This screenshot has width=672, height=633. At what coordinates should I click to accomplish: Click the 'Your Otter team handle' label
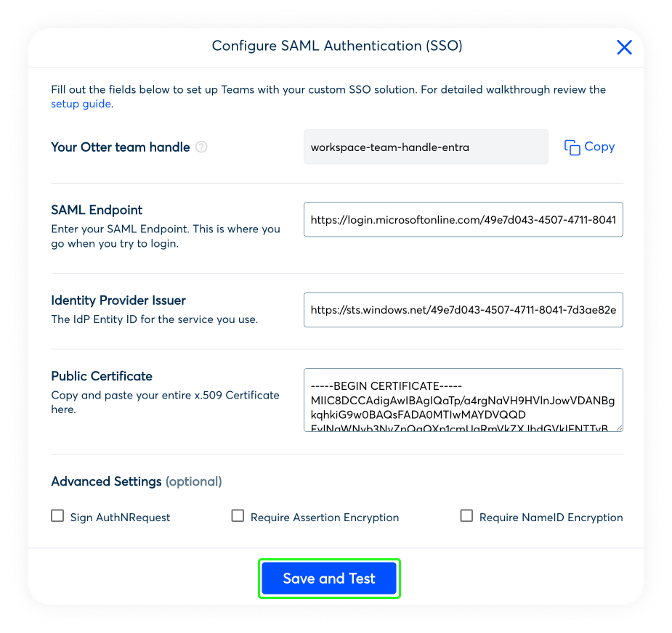pos(121,147)
